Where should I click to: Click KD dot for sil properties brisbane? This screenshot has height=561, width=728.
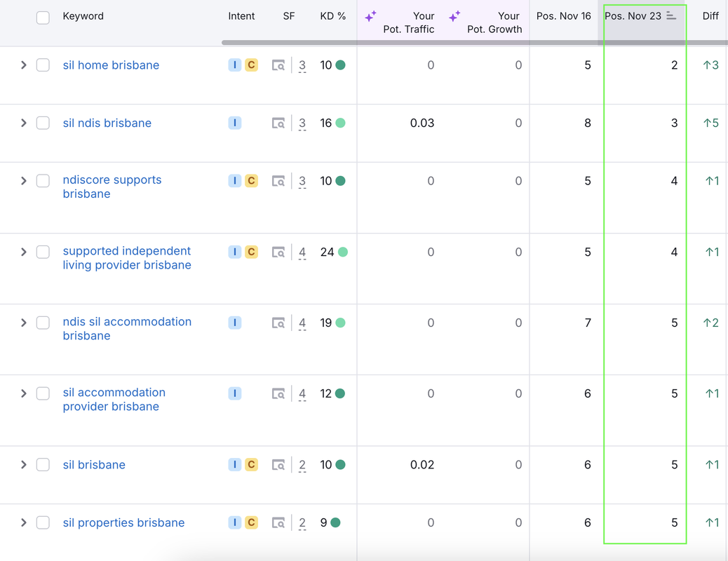[x=335, y=522]
